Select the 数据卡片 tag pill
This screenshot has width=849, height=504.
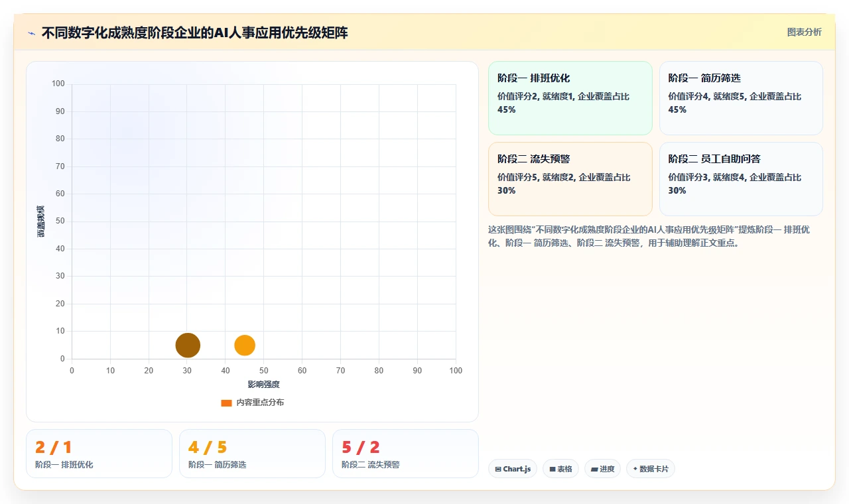click(x=651, y=469)
